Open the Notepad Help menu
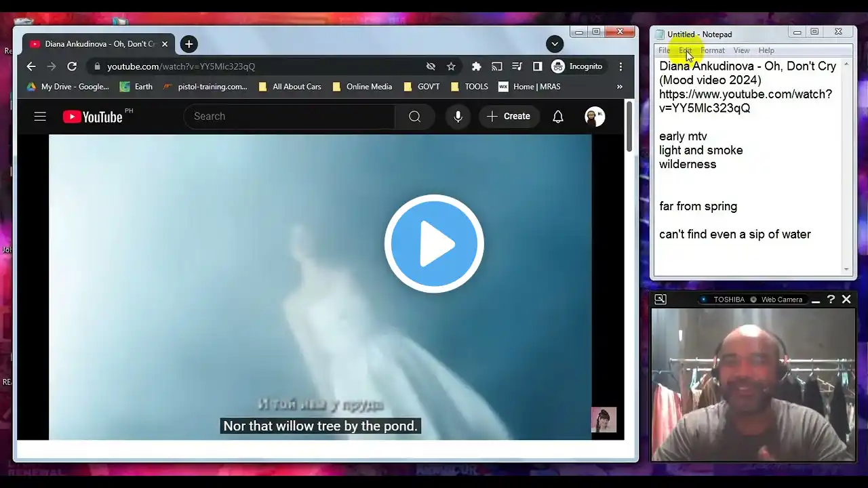This screenshot has height=488, width=868. pos(766,50)
